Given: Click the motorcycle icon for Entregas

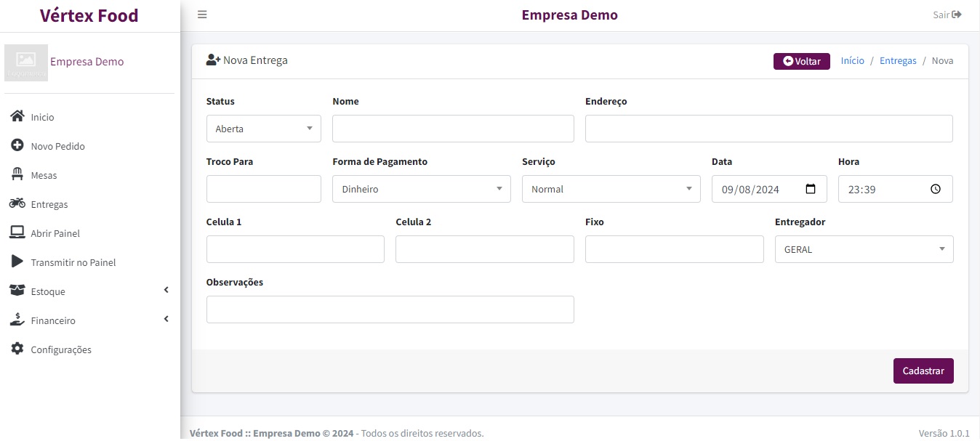Looking at the screenshot, I should [x=17, y=203].
